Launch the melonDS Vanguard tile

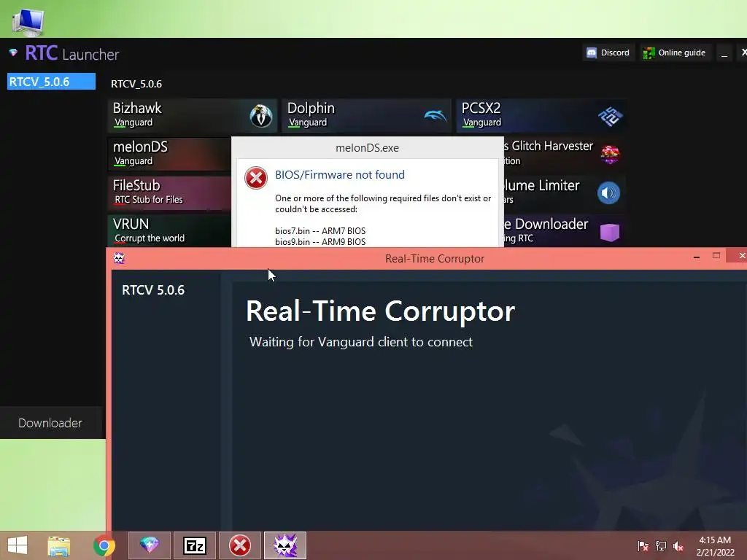tap(169, 154)
